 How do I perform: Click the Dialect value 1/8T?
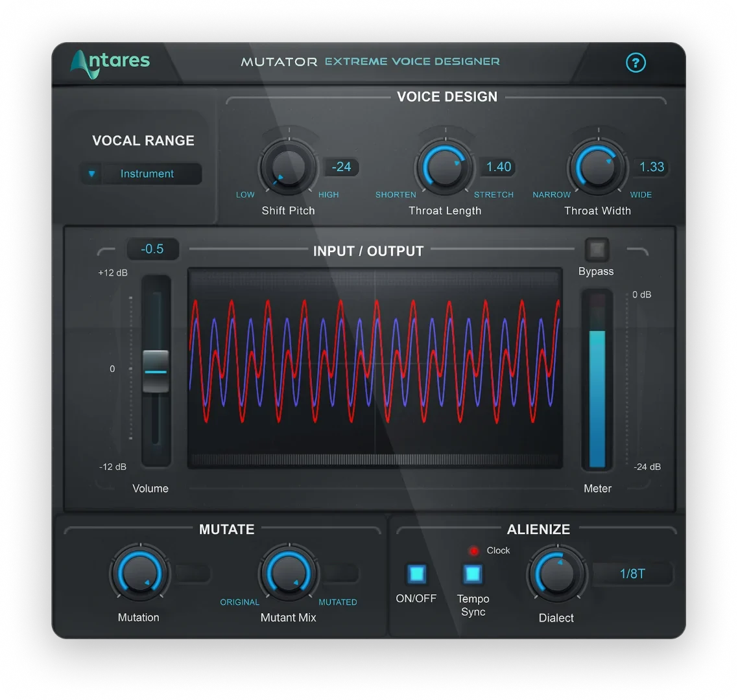point(632,574)
